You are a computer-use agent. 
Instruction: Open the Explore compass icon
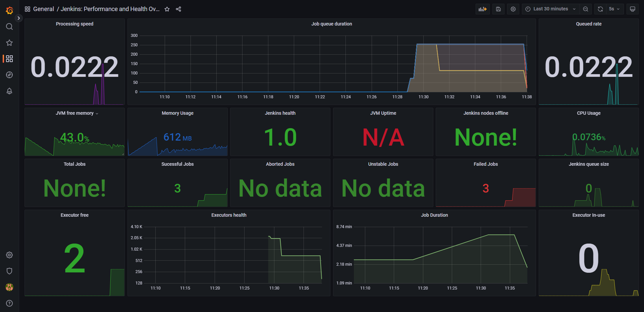point(9,75)
